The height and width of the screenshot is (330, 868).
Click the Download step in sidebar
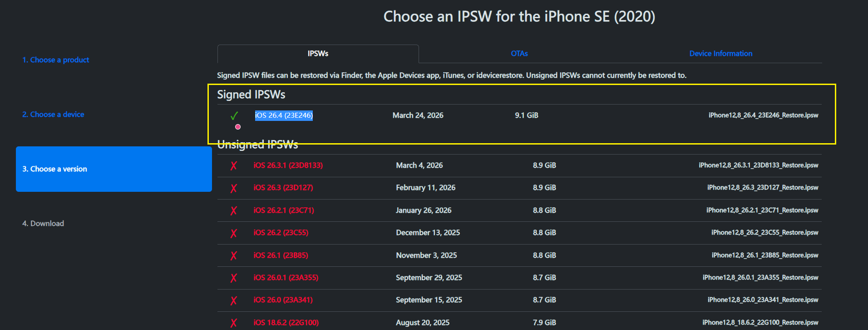(x=43, y=224)
